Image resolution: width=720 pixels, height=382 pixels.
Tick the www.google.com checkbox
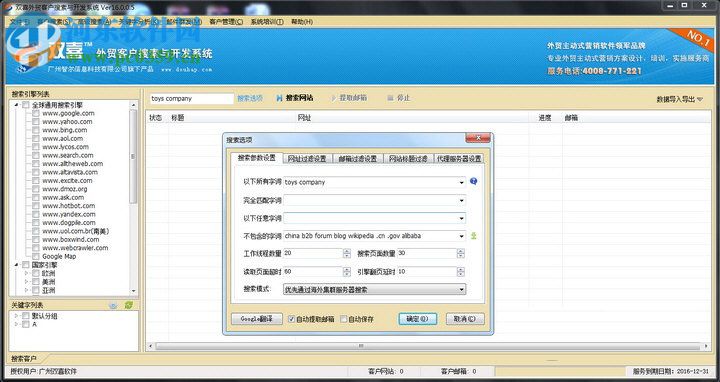pos(35,113)
